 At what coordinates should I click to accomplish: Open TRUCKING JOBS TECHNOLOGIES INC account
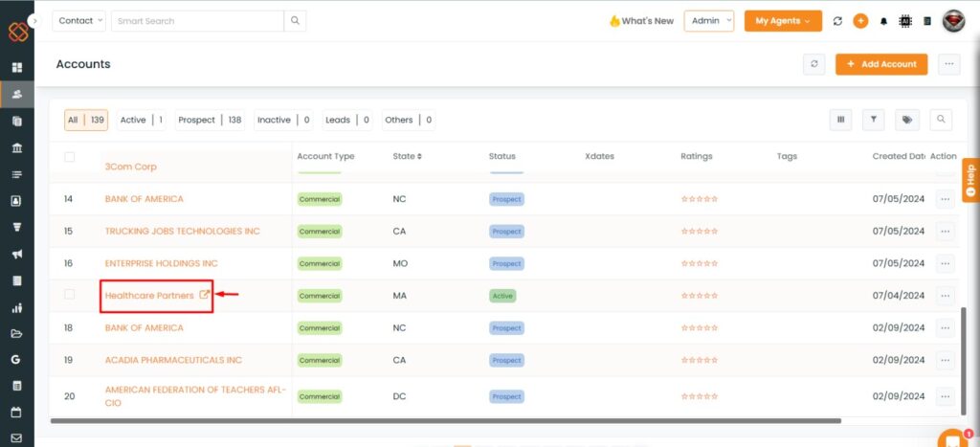tap(183, 232)
